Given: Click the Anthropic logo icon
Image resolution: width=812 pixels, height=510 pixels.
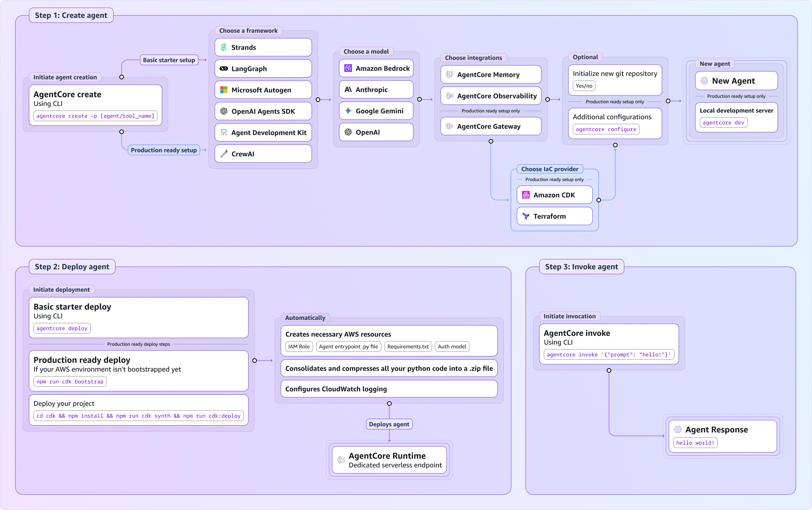Looking at the screenshot, I should pyautogui.click(x=348, y=90).
